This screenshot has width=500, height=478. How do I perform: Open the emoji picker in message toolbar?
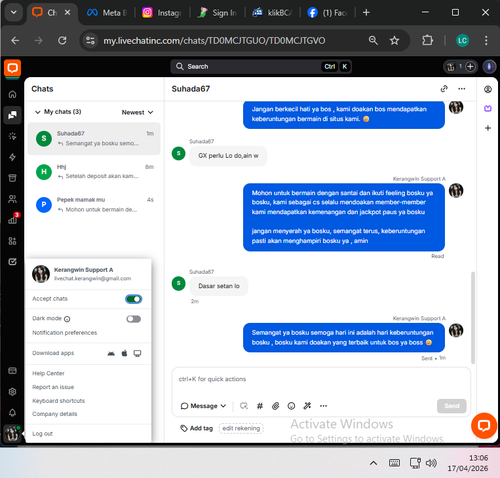pos(291,406)
